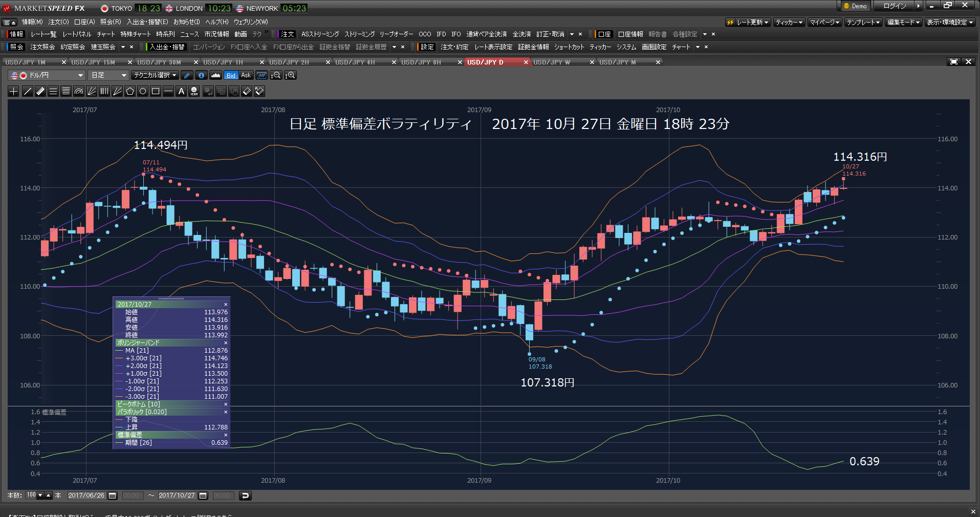Viewport: 980px width, 517px height.
Task: Close the 2017/10/27 data popup
Action: [226, 305]
